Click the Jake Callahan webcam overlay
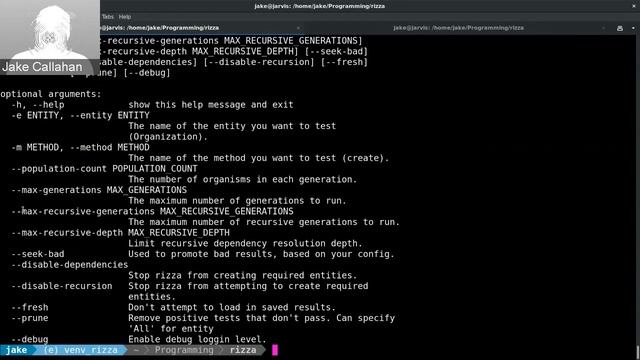Viewport: 640px width, 360px height. (50, 38)
